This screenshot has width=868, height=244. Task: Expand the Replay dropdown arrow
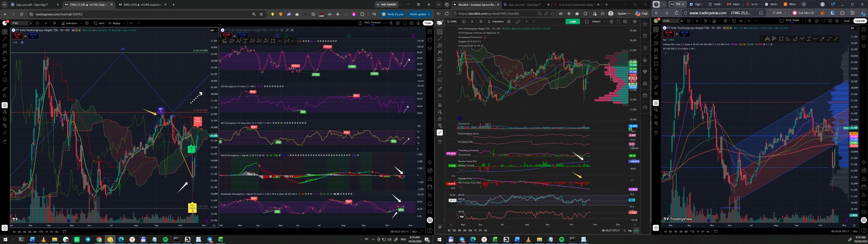coord(124,23)
